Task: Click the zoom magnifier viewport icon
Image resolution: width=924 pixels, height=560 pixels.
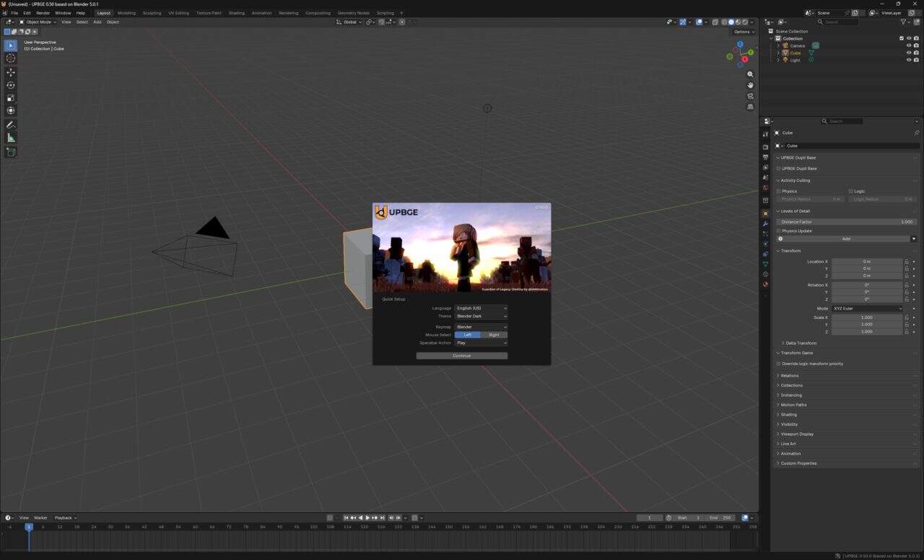Action: click(x=750, y=74)
